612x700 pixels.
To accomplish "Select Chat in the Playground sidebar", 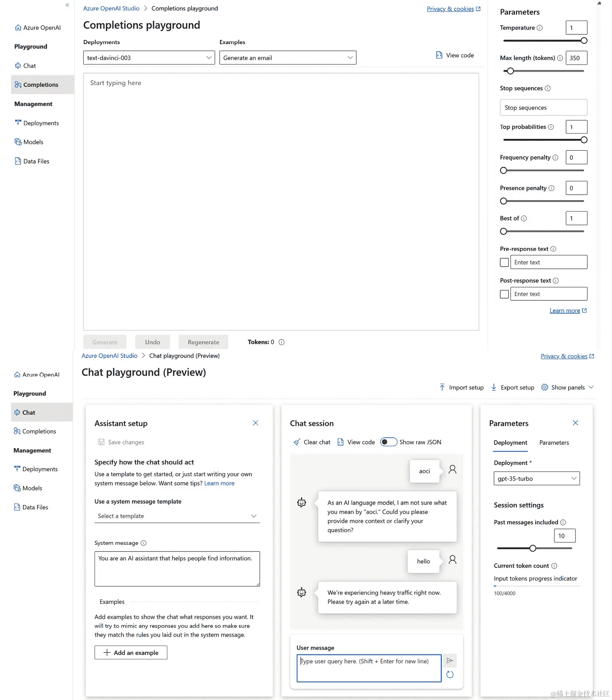I will coord(28,412).
